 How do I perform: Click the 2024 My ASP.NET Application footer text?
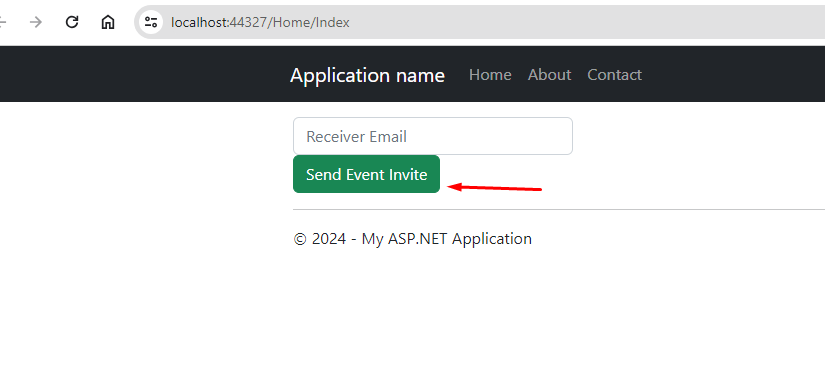412,239
